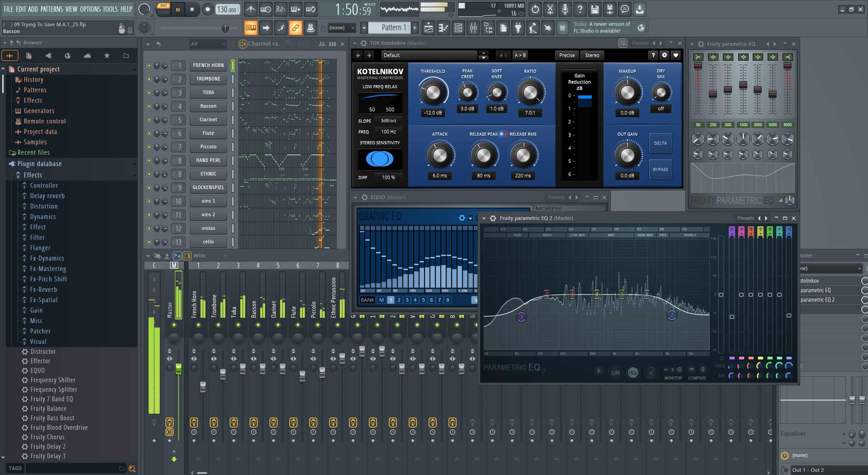Click the record button
The image size is (868, 475).
point(208,9)
